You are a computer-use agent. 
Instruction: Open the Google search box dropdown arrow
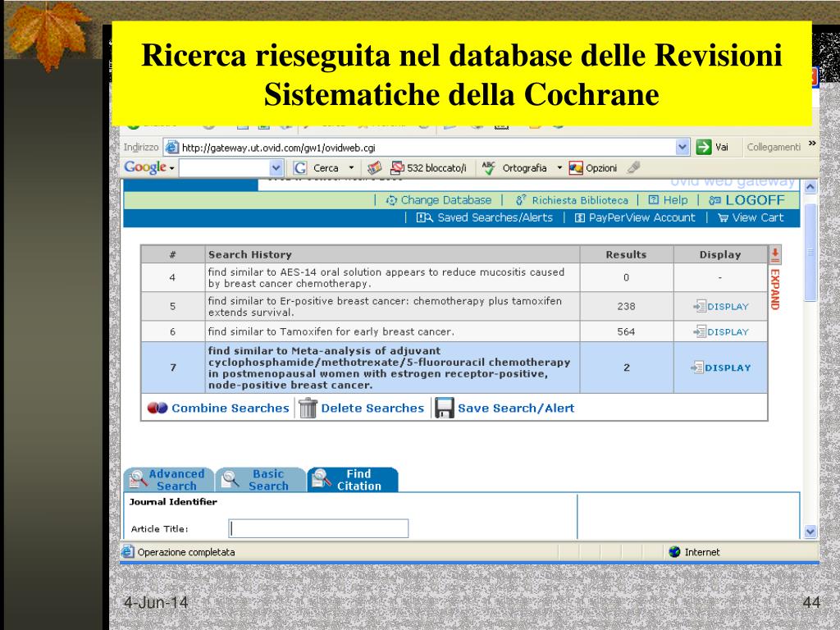(x=276, y=168)
